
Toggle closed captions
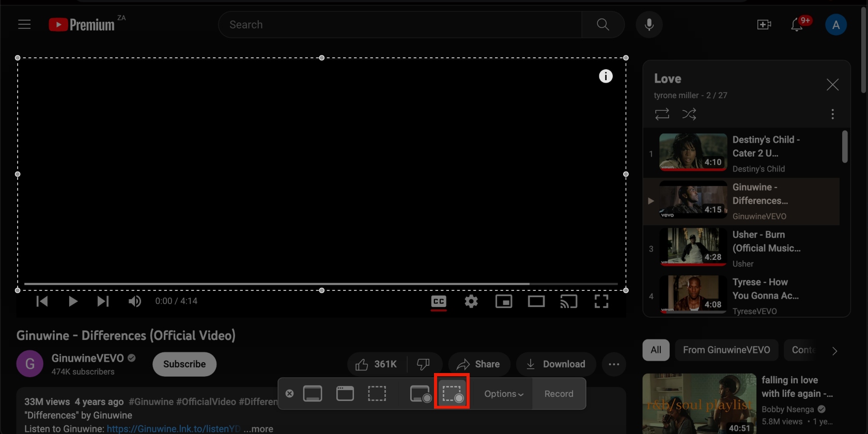[439, 301]
